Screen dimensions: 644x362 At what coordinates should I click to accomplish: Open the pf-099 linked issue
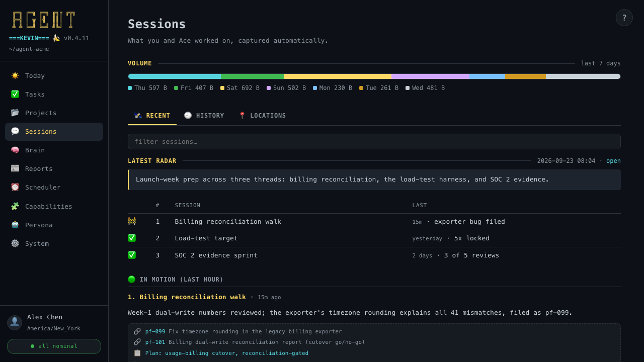(x=155, y=331)
